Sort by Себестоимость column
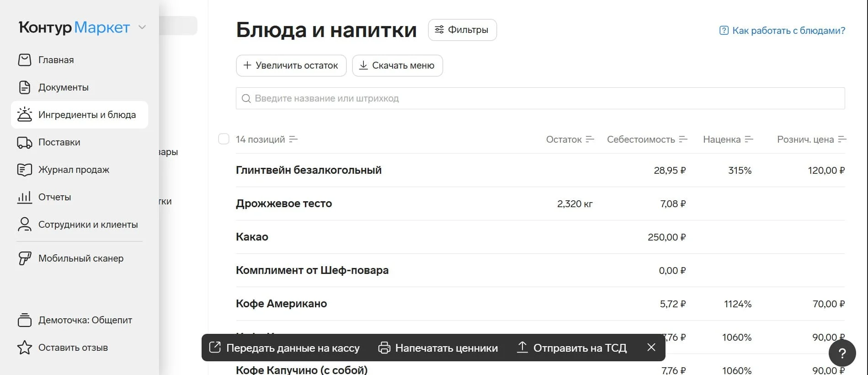This screenshot has width=868, height=375. click(x=647, y=139)
